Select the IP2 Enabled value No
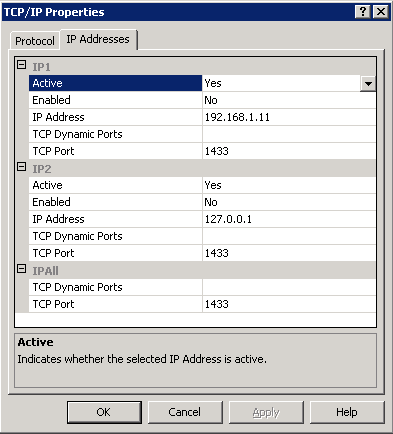 (289, 202)
